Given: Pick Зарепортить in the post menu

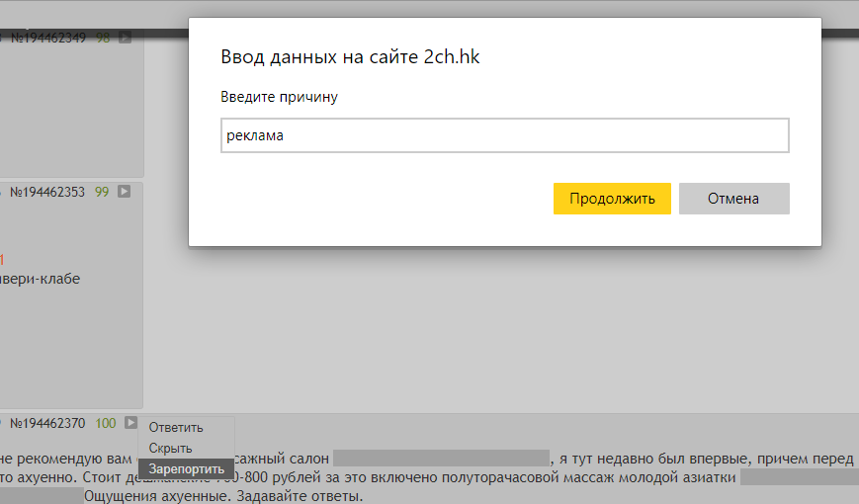Looking at the screenshot, I should pos(186,468).
